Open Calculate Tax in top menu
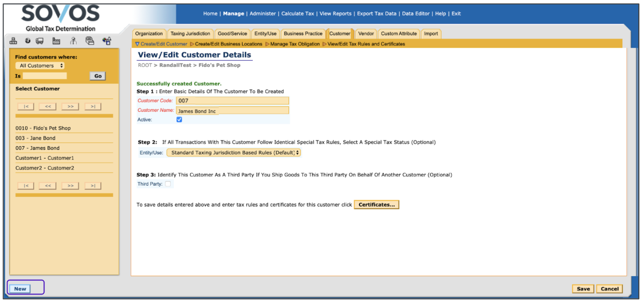The width and height of the screenshot is (644, 303). tap(297, 14)
